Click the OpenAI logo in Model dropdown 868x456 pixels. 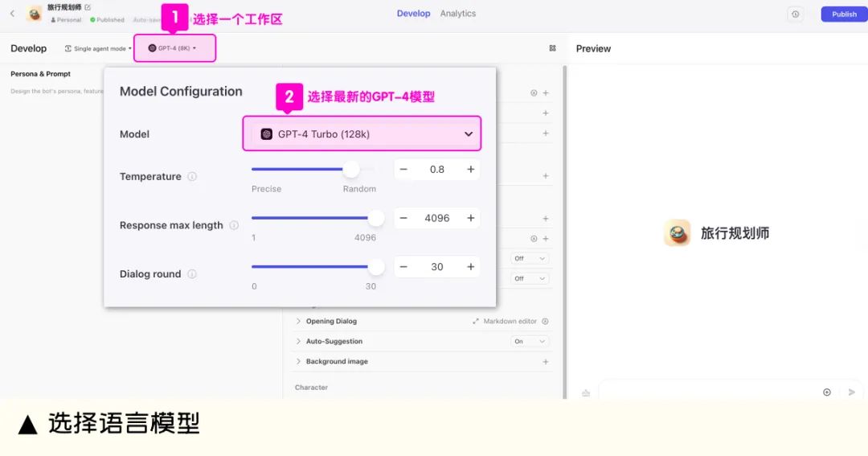pos(266,134)
